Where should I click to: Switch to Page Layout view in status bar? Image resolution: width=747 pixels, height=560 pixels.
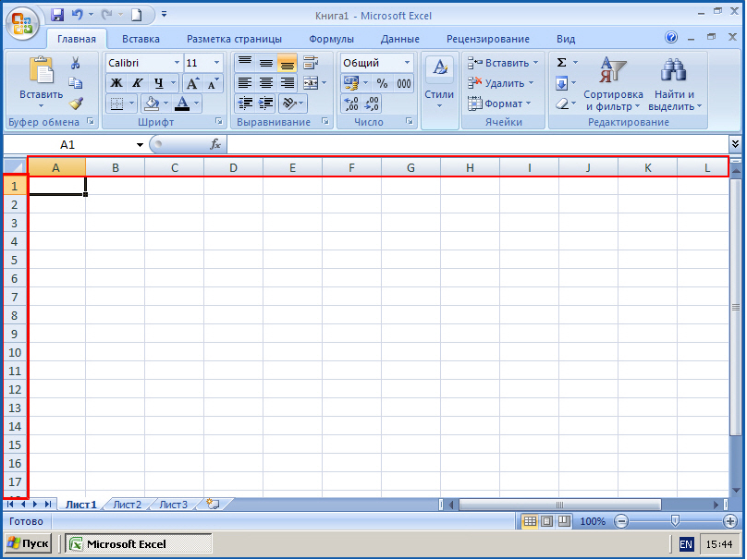547,521
